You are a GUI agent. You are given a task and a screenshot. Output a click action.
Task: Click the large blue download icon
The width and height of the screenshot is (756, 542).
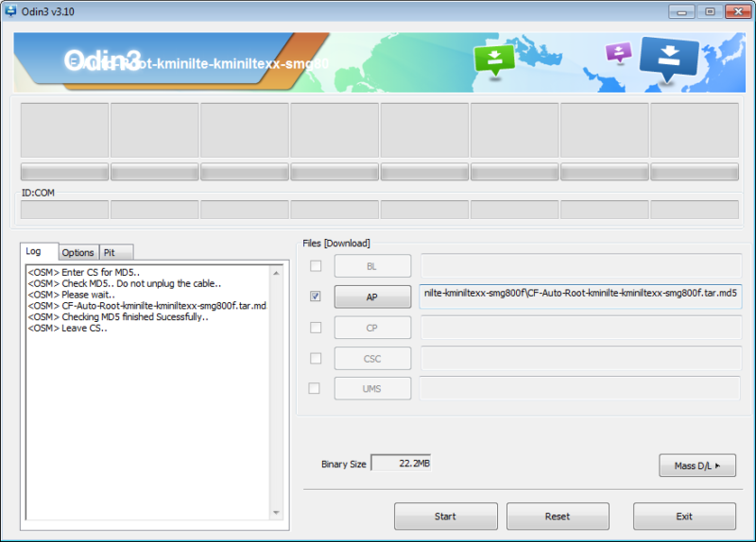point(669,56)
